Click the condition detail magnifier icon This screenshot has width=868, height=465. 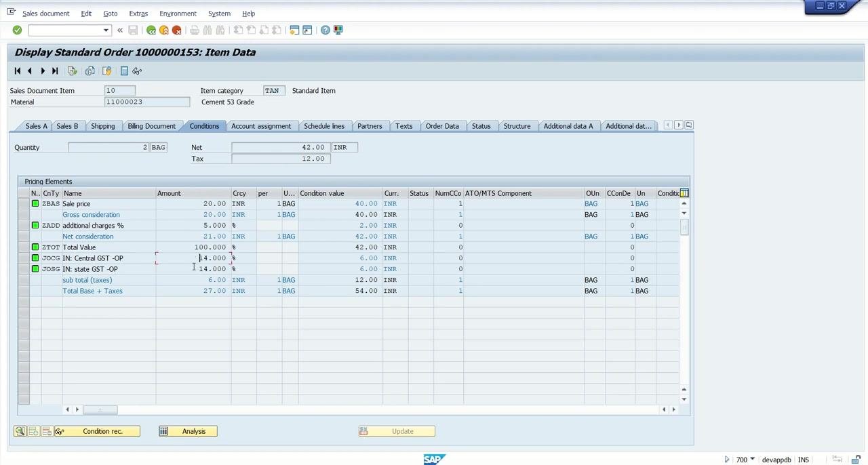point(20,431)
